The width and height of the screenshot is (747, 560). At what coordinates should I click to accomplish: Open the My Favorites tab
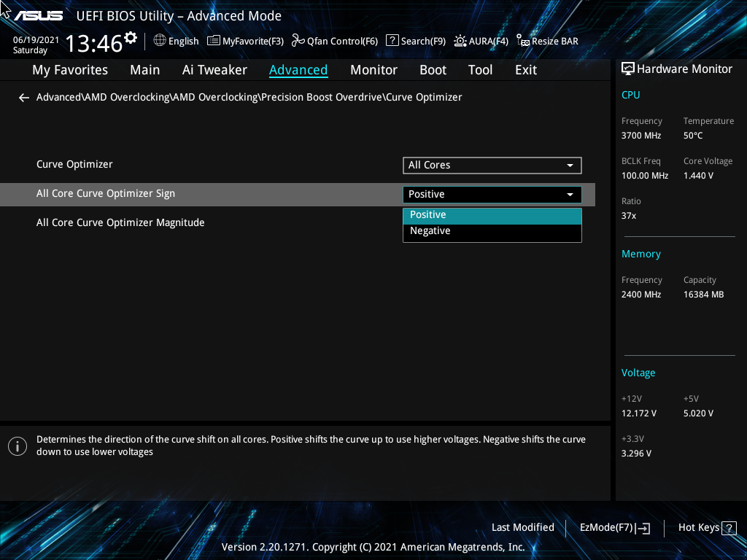pos(70,70)
